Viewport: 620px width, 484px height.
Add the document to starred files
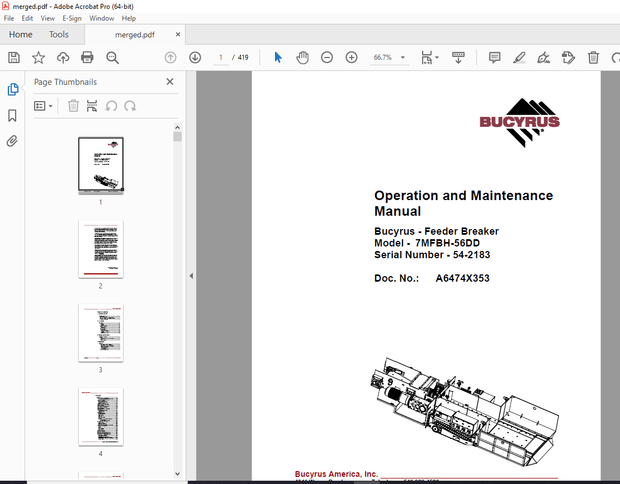[38, 58]
